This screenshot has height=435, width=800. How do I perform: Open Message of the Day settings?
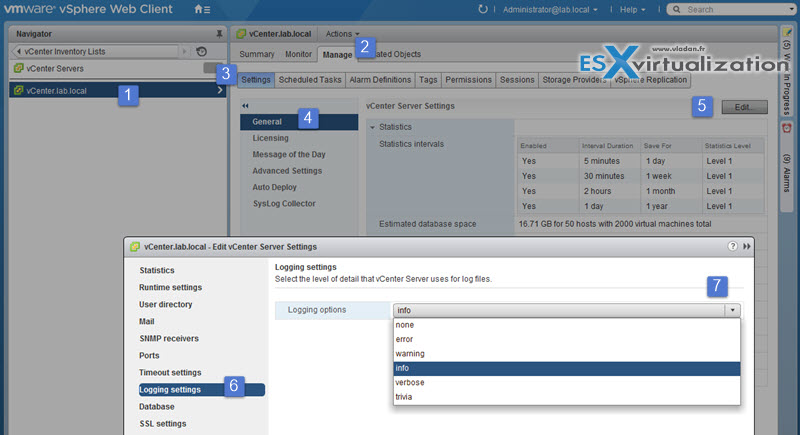[x=289, y=155]
